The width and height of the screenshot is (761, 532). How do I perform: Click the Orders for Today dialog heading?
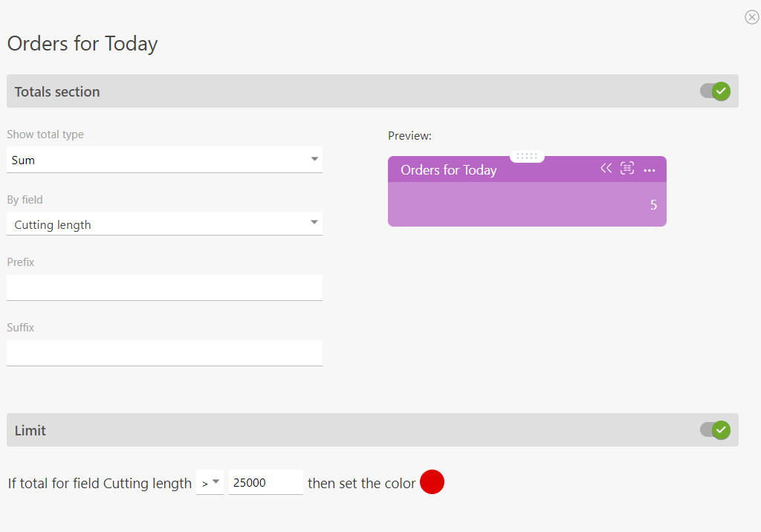point(82,44)
